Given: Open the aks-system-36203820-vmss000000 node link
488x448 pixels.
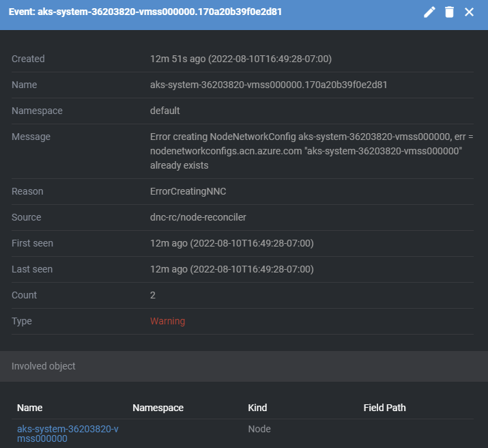Looking at the screenshot, I should [68, 434].
